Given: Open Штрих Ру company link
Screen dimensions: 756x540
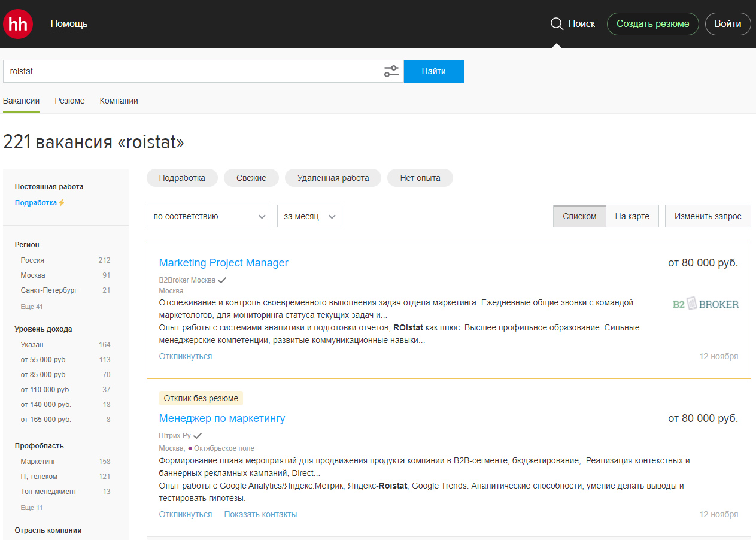Looking at the screenshot, I should pyautogui.click(x=175, y=436).
